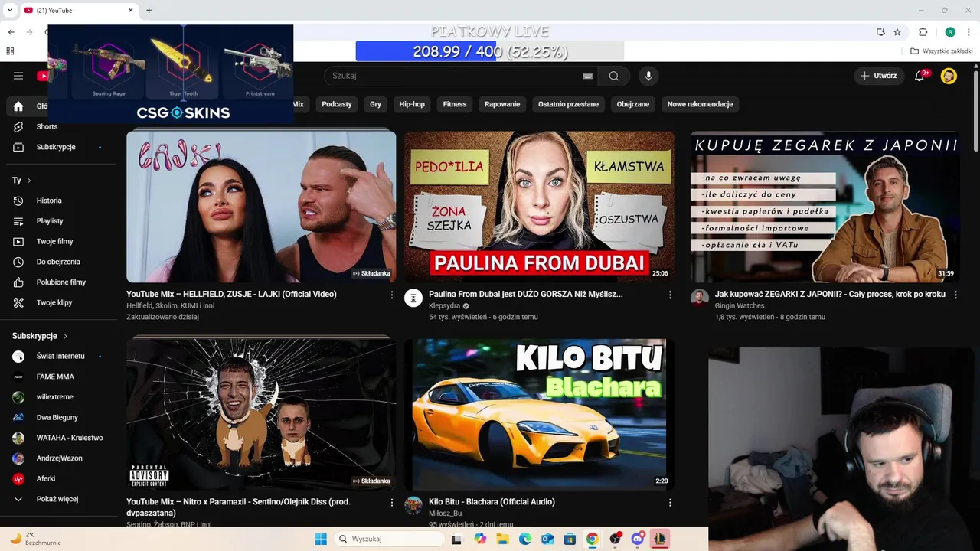Image resolution: width=980 pixels, height=551 pixels.
Task: Open the Windows Start menu
Action: click(x=321, y=539)
